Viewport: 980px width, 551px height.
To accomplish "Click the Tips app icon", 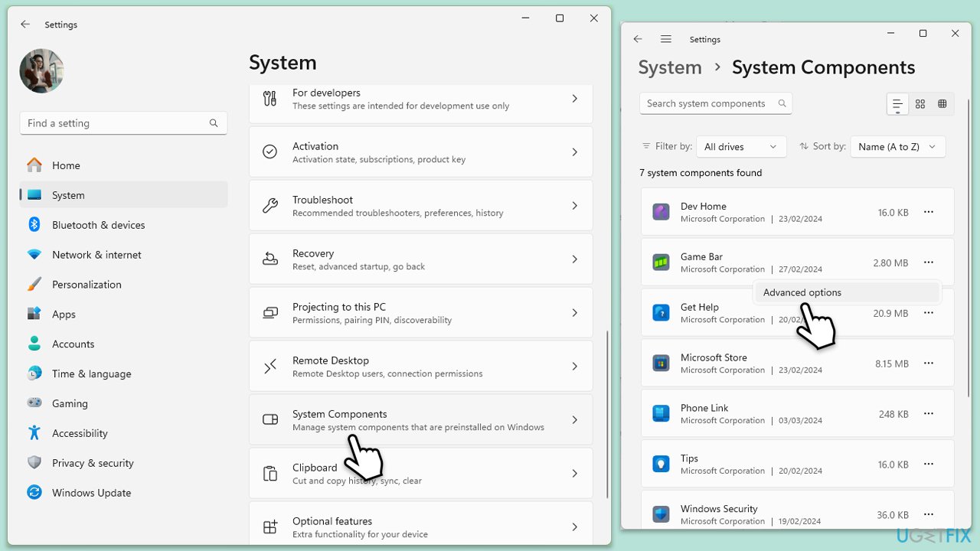I will pos(661,465).
